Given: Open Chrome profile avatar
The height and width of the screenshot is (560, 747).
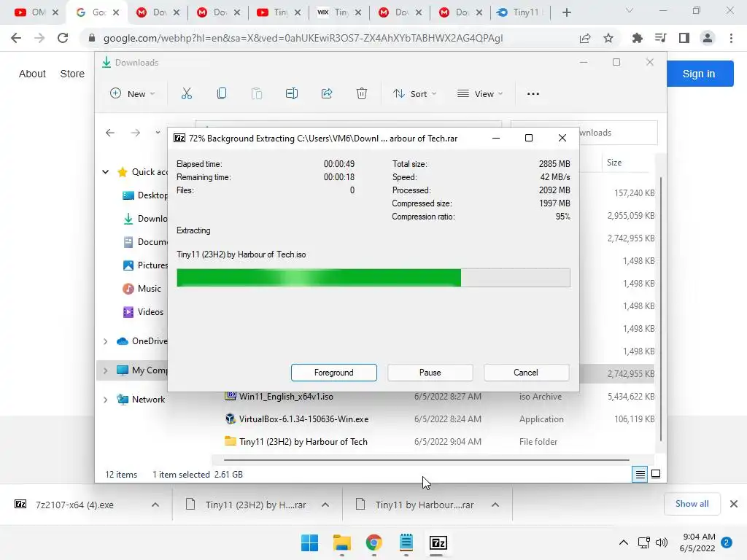Looking at the screenshot, I should pyautogui.click(x=708, y=38).
